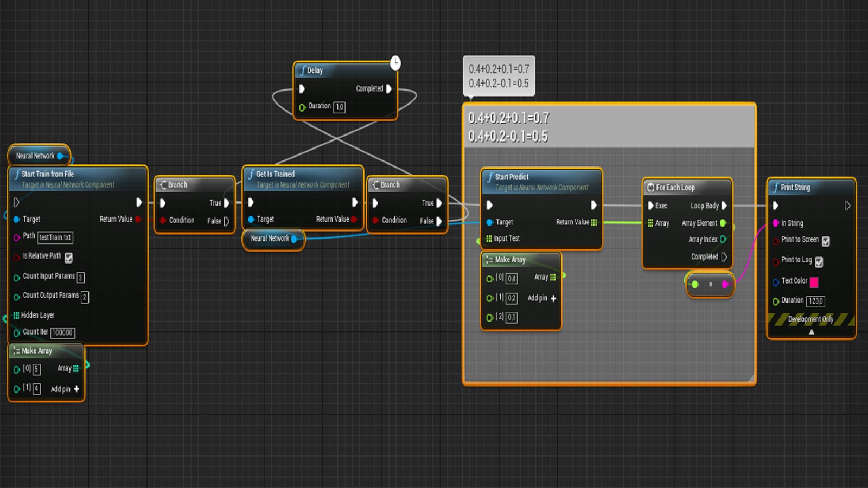Add pin on the Start Predict Make Array
Viewport: 868px width, 488px height.
tap(553, 298)
